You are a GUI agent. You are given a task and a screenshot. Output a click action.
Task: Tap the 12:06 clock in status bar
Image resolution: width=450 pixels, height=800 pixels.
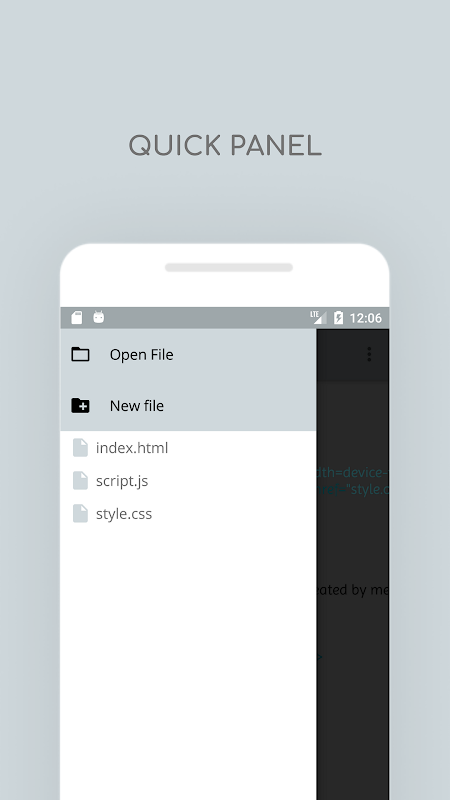365,318
